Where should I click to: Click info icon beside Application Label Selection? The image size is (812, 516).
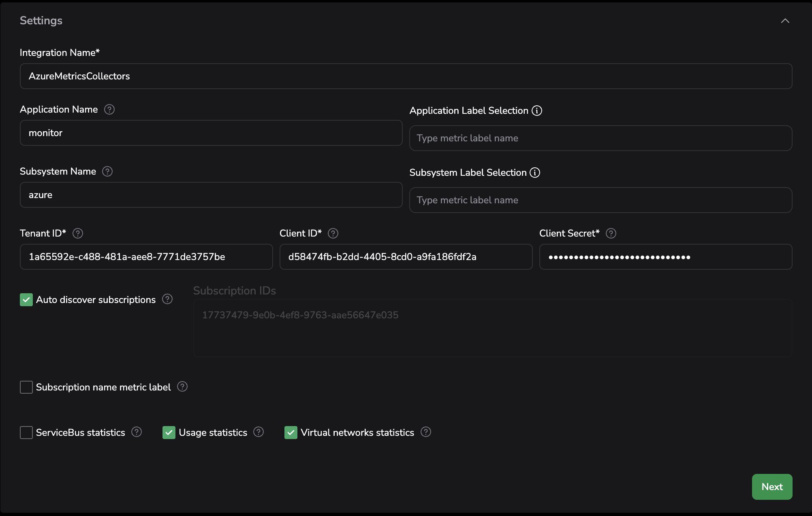click(537, 111)
